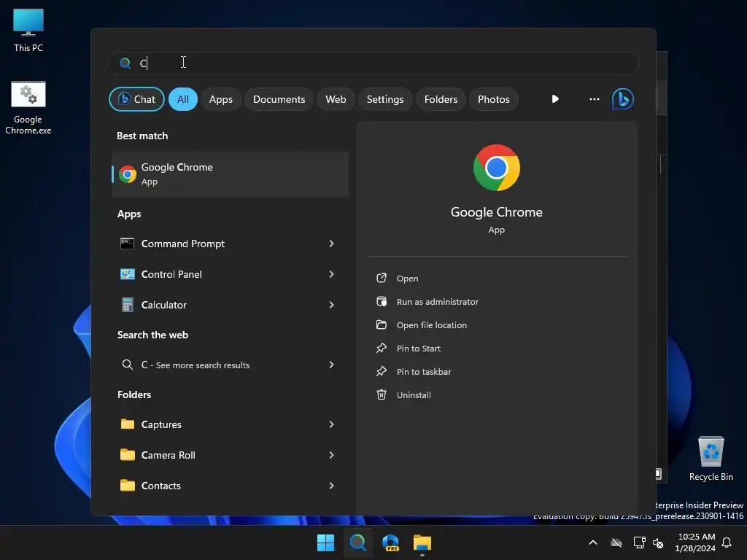Click the Control Panel result text

171,274
